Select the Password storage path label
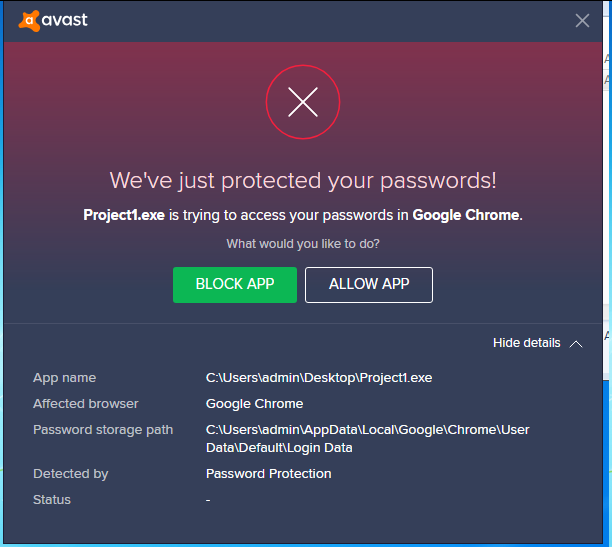This screenshot has width=612, height=547. (103, 430)
